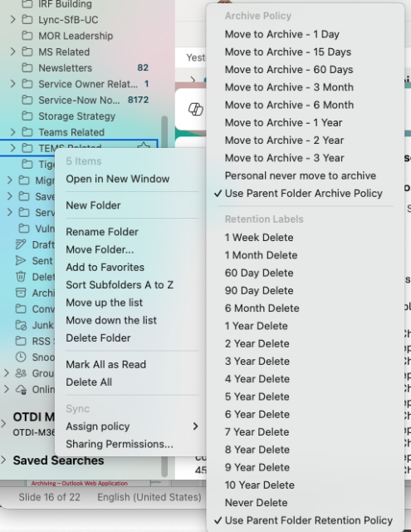Choose Move up the list
The height and width of the screenshot is (532, 411).
[x=105, y=303]
